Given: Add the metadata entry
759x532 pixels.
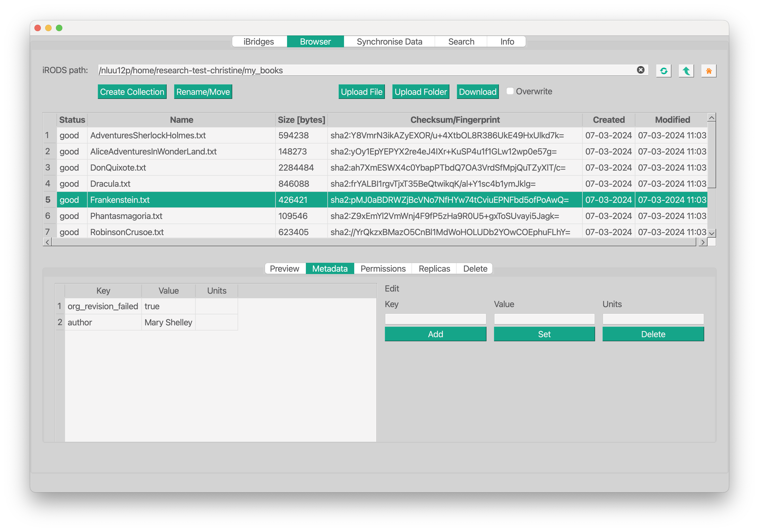Looking at the screenshot, I should tap(435, 334).
